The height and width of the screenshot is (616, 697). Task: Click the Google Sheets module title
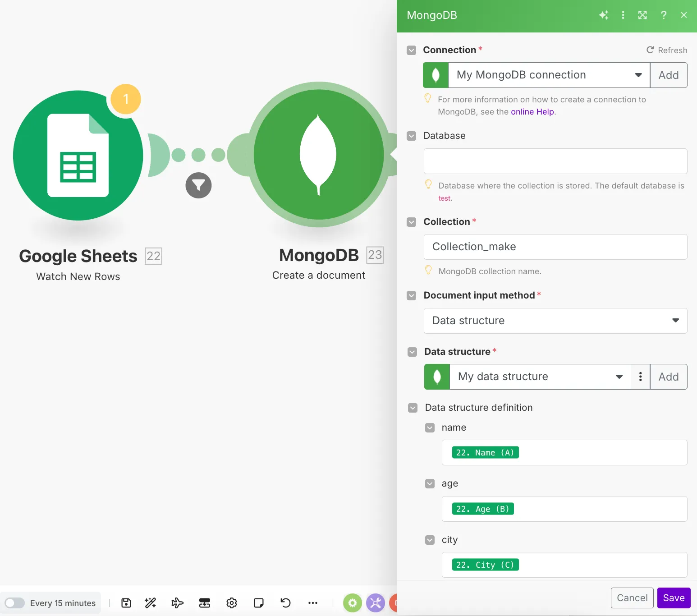tap(78, 256)
